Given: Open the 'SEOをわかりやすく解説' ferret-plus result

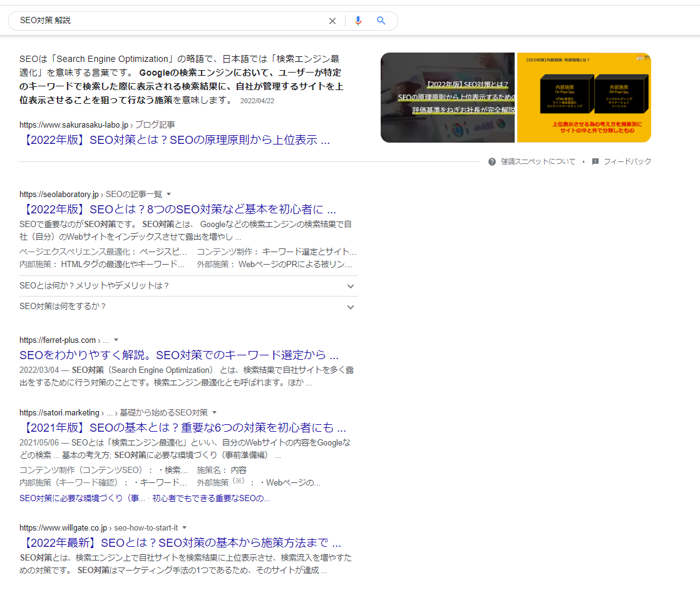Looking at the screenshot, I should click(179, 355).
